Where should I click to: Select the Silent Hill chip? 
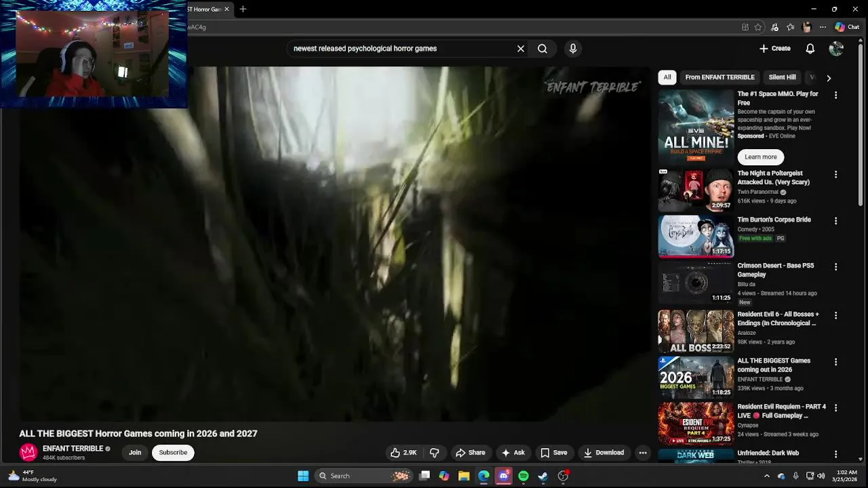click(782, 77)
